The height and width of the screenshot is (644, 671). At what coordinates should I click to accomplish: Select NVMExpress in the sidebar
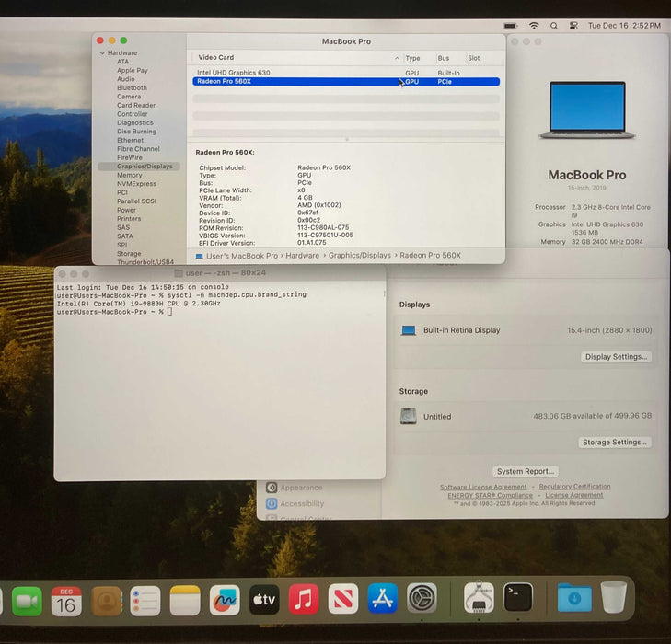pos(136,184)
